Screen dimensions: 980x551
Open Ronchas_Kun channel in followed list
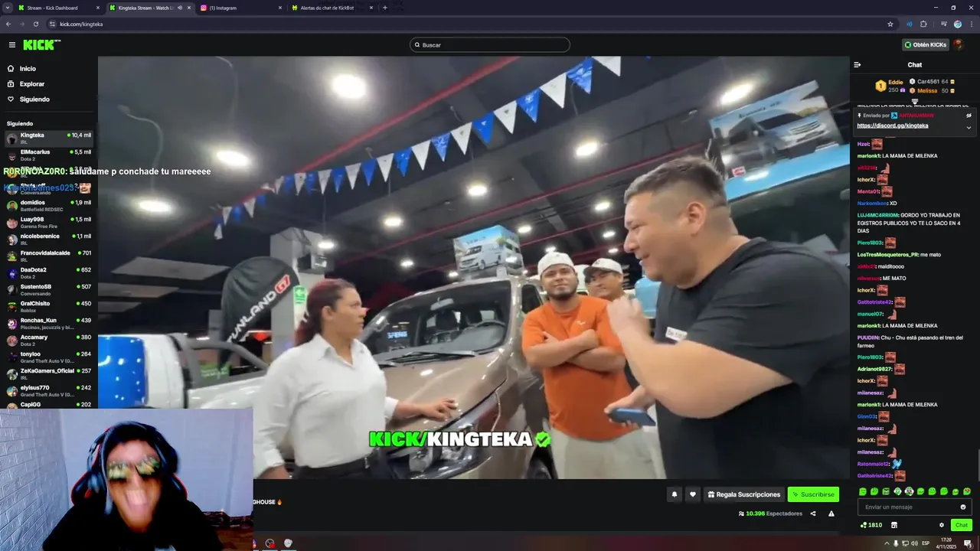click(x=49, y=324)
